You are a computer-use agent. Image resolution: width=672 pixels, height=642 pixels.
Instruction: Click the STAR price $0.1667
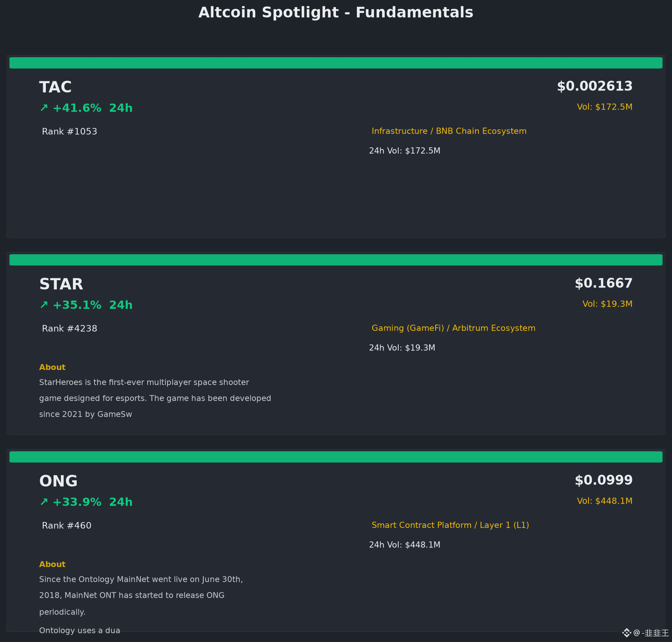pyautogui.click(x=603, y=283)
